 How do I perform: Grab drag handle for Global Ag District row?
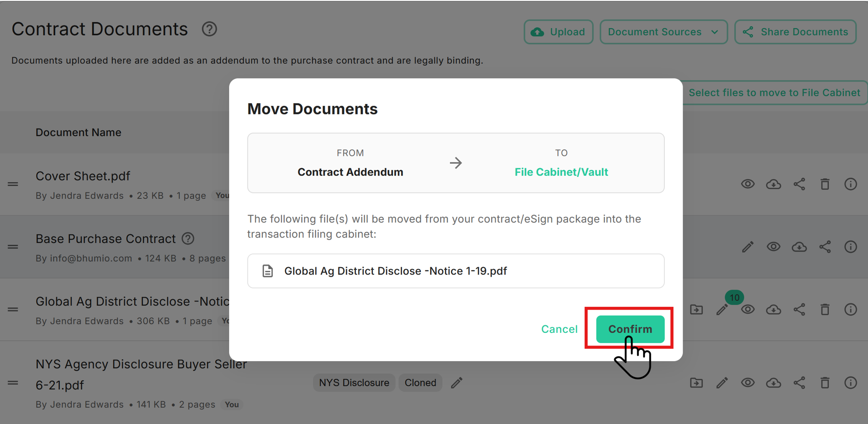[13, 310]
